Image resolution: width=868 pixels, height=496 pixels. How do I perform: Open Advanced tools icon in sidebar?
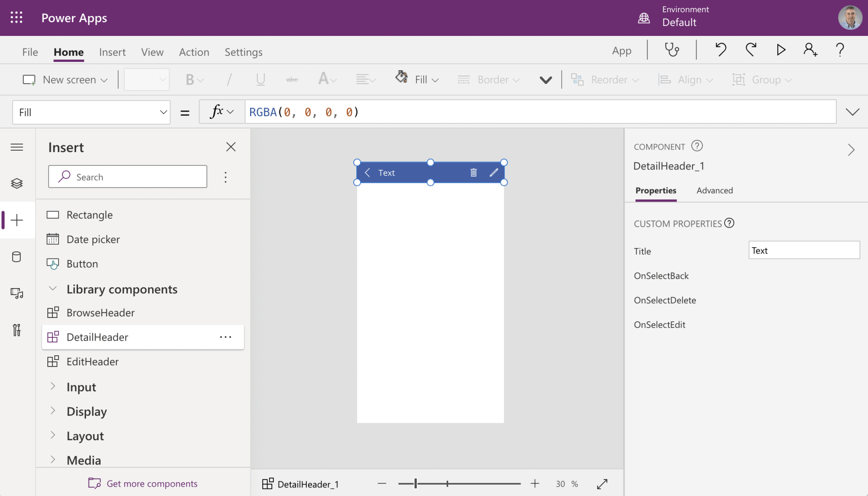coord(17,330)
